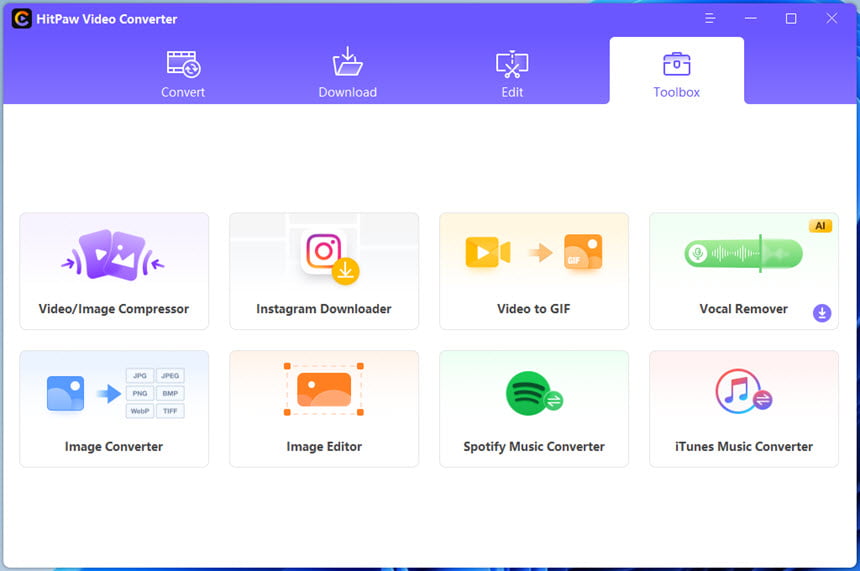The width and height of the screenshot is (860, 571).
Task: Launch the Vocal Remover tool
Action: (744, 271)
